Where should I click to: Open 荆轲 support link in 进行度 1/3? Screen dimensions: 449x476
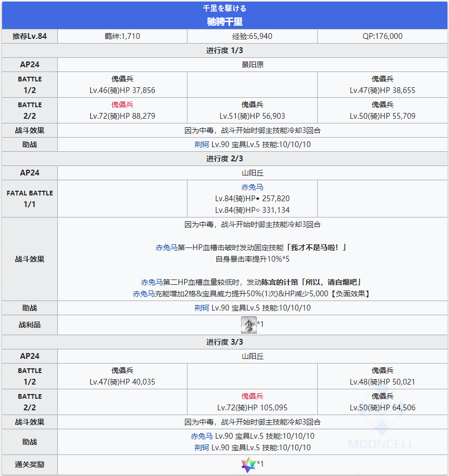[202, 144]
